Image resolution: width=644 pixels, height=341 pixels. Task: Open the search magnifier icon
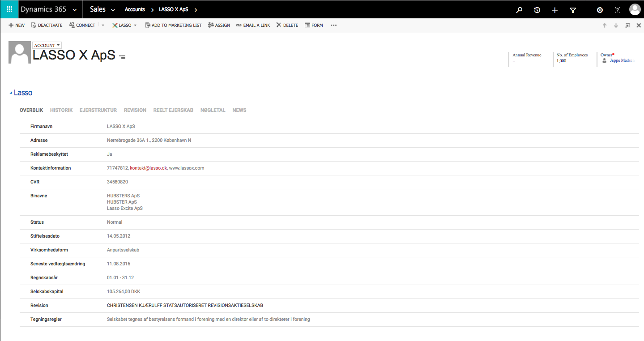(x=519, y=10)
